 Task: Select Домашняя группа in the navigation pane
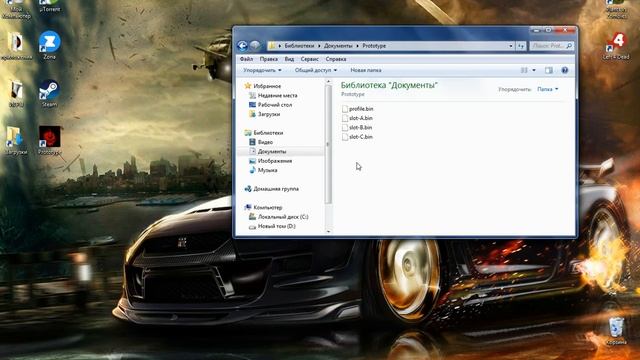[x=276, y=189]
